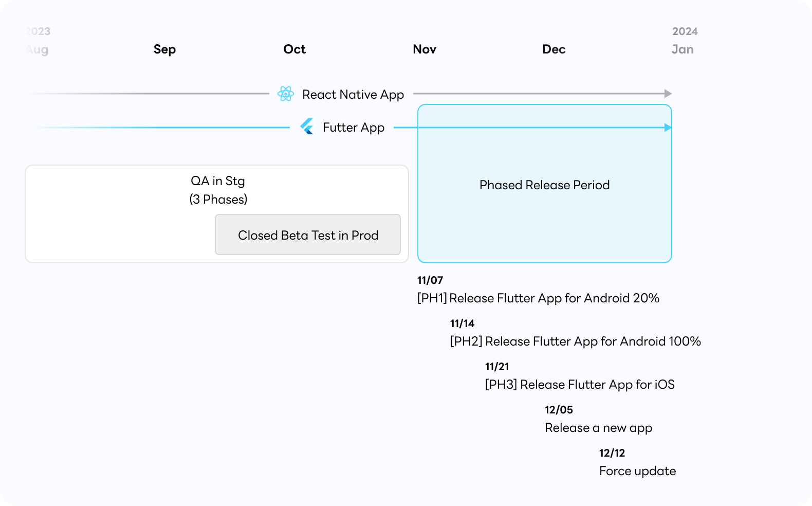Image resolution: width=812 pixels, height=506 pixels.
Task: Click the blue arrowhead ending Futter App line
Action: click(668, 128)
